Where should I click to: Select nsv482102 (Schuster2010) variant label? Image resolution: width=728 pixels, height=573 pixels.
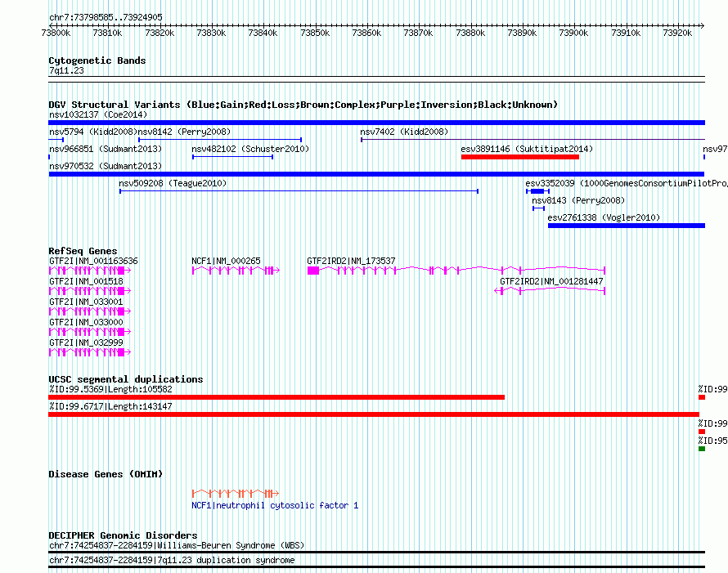(x=250, y=149)
